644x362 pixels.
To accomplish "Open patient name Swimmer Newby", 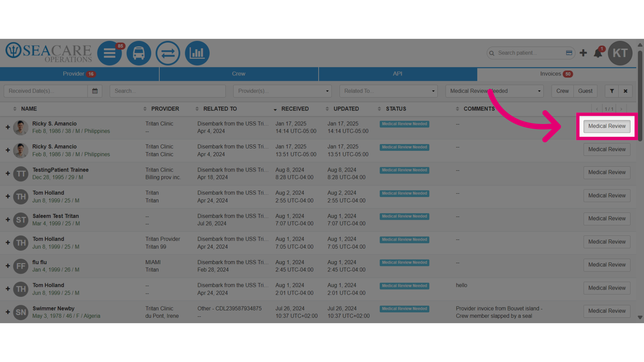I will click(53, 309).
